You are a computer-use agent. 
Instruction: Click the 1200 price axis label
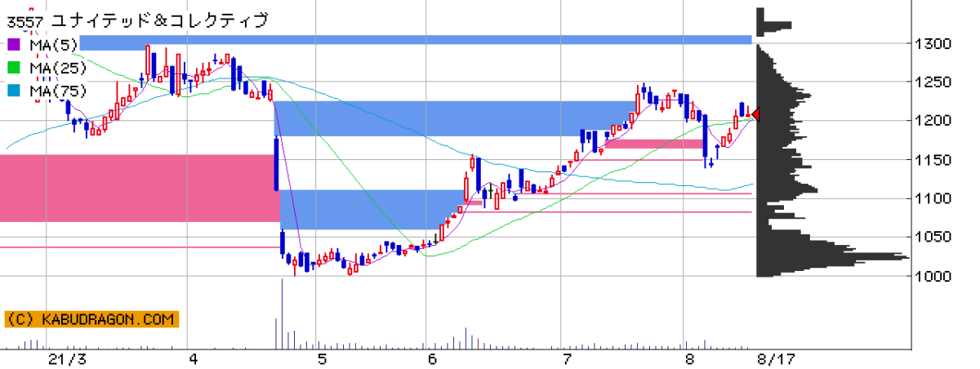pos(934,121)
